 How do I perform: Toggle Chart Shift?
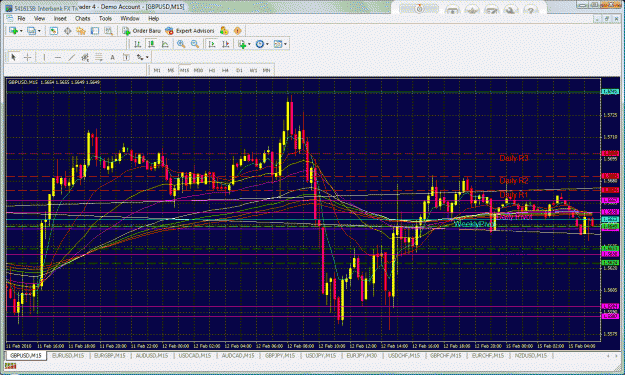click(225, 44)
